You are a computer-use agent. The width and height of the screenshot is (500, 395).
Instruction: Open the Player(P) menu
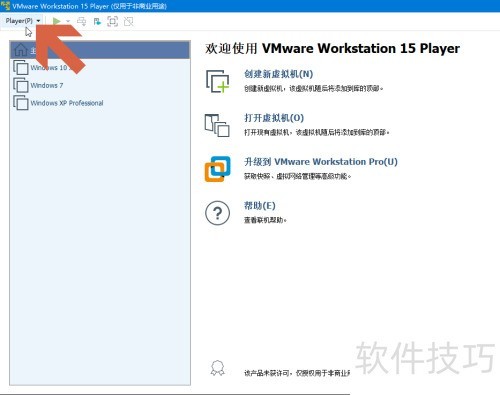click(x=23, y=21)
